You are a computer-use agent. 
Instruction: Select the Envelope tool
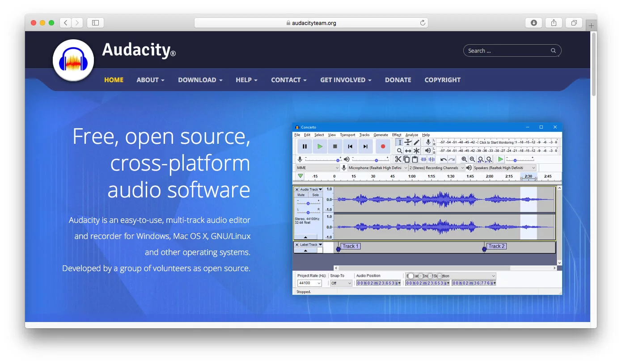pyautogui.click(x=408, y=142)
